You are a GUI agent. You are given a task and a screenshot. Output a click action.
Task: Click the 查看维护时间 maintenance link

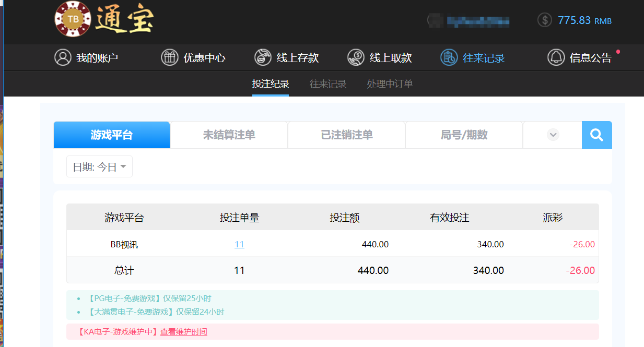click(x=183, y=332)
